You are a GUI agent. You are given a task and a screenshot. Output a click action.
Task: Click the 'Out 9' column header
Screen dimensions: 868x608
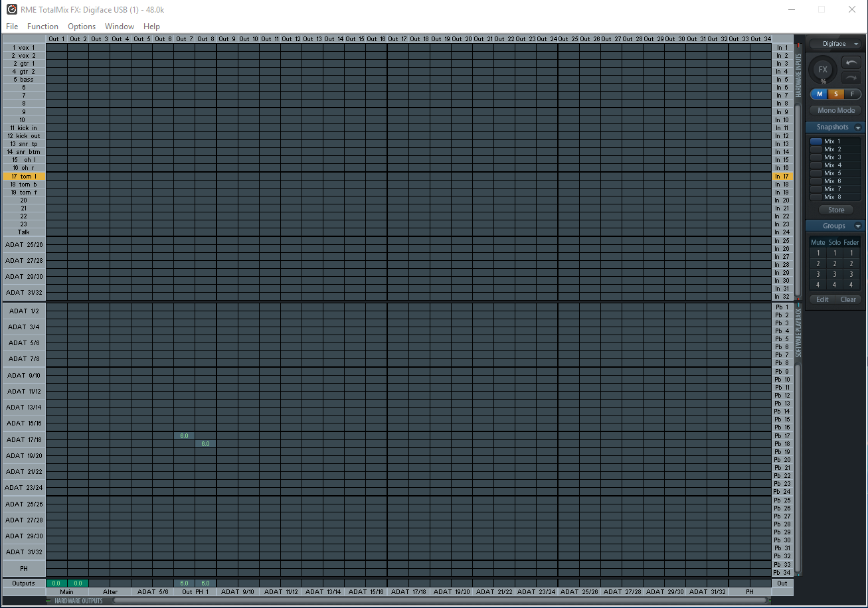[x=227, y=39]
